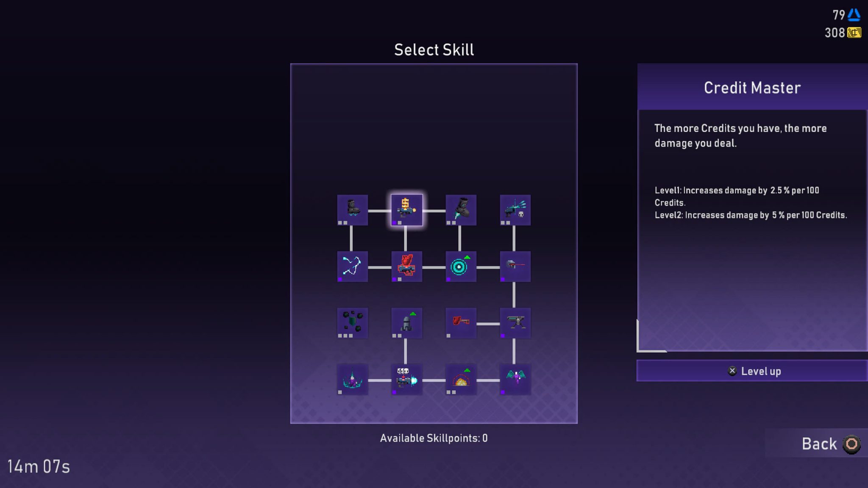Open the skull minigun skill
Screen dimensions: 868x488
coord(406,379)
